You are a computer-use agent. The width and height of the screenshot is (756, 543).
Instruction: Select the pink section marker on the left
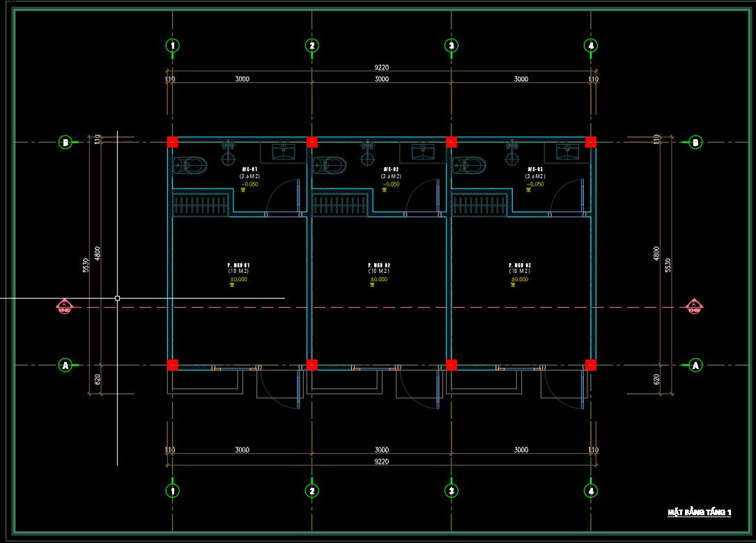[x=65, y=306]
